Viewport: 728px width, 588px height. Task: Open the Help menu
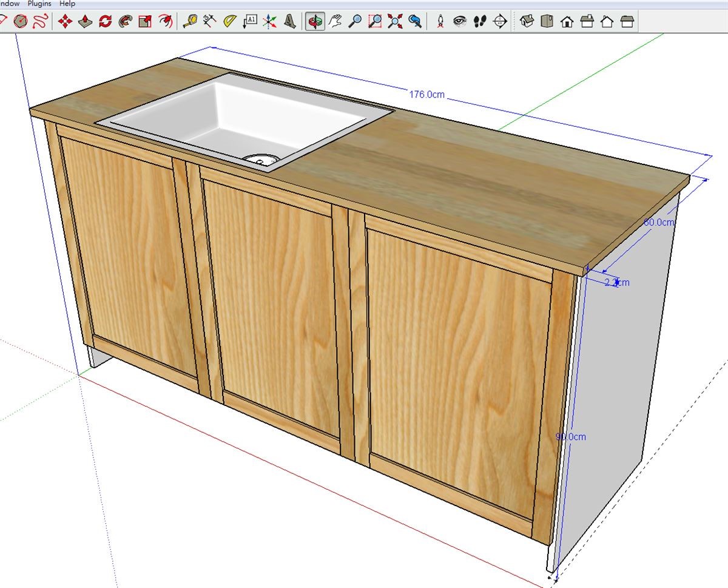coord(67,4)
